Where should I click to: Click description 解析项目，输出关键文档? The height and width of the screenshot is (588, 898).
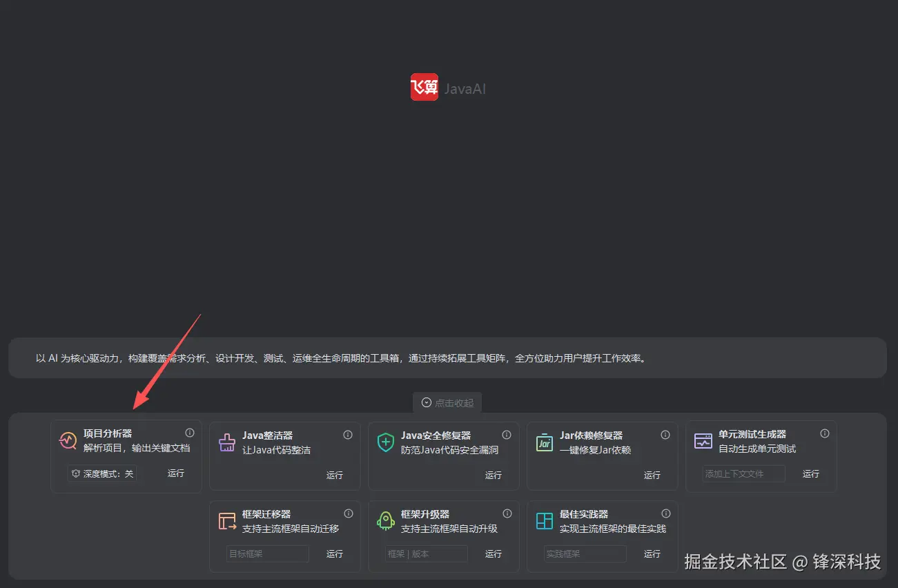click(x=137, y=448)
